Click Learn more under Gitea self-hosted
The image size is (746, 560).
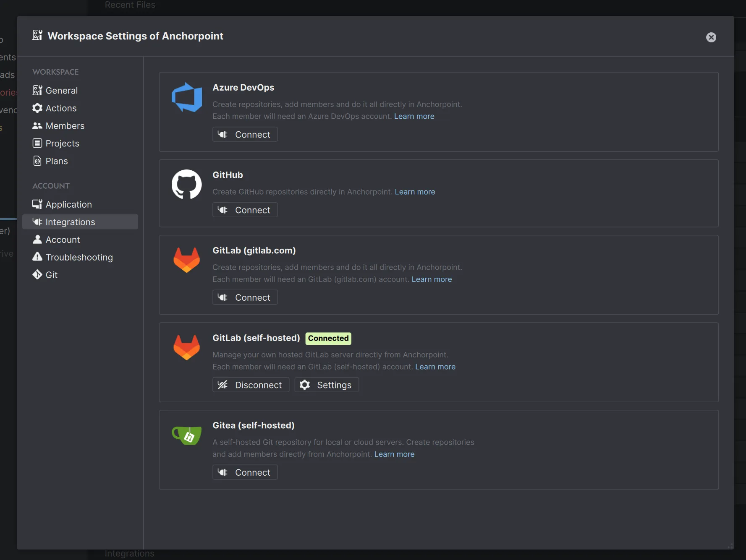click(394, 454)
